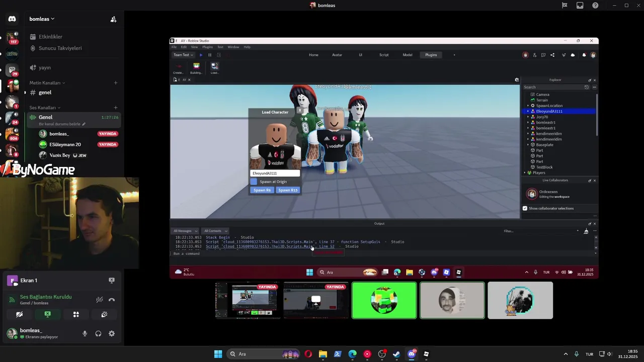The height and width of the screenshot is (362, 644).
Task: Collapse the Metin Kanalları category
Action: click(47, 82)
